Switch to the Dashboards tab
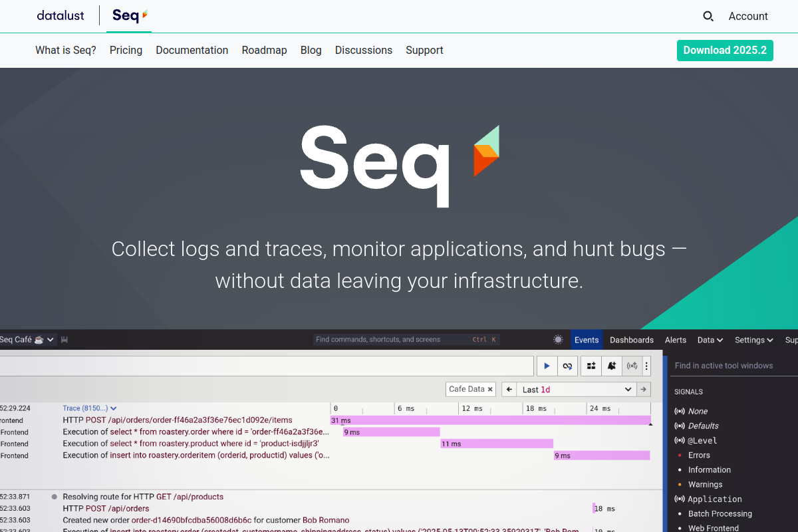Screen dimensions: 798x532 click(632, 340)
